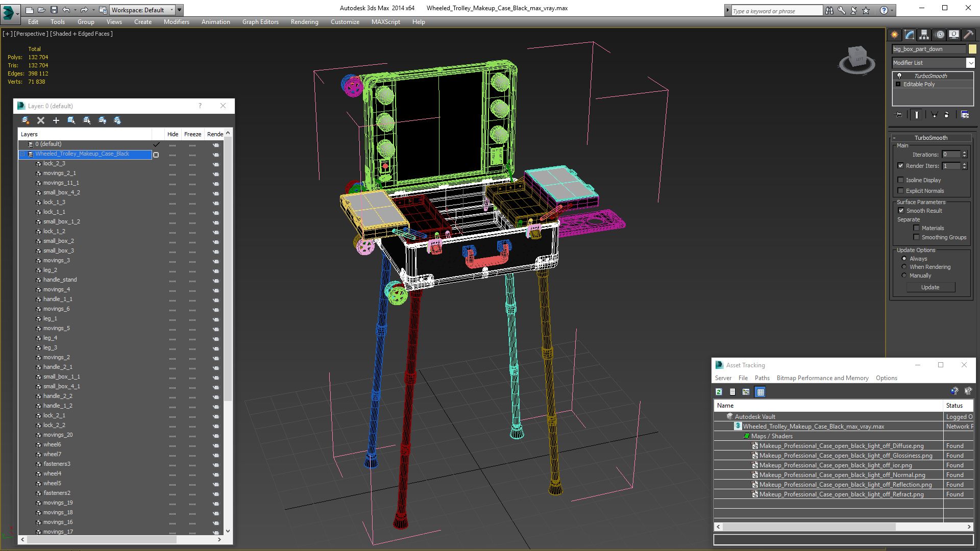The width and height of the screenshot is (980, 551).
Task: Click the Update button in TurboSmooth
Action: pos(930,287)
